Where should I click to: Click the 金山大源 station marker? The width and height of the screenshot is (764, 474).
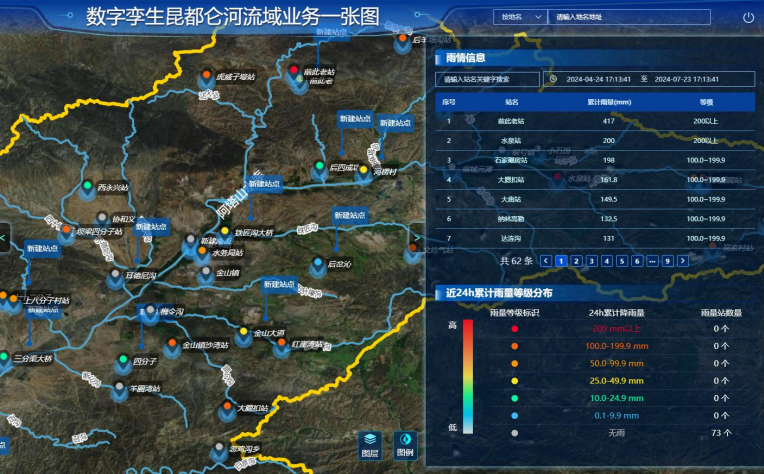[x=243, y=332]
